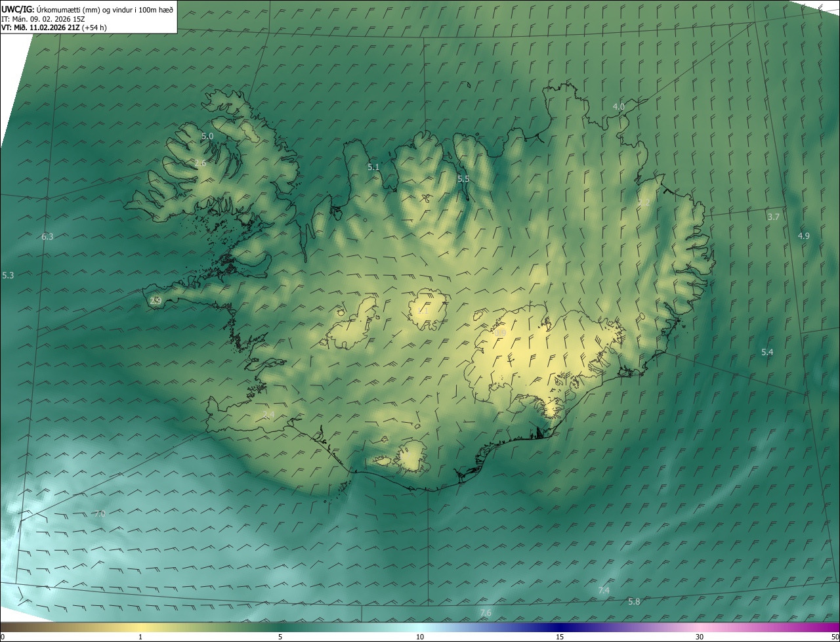
Task: Click the color scale tick label 30
Action: click(700, 637)
